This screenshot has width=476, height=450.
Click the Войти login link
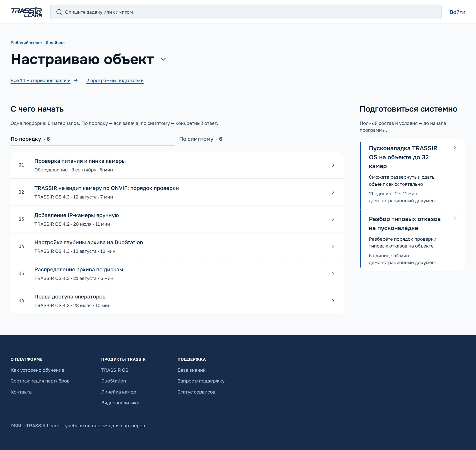[457, 12]
